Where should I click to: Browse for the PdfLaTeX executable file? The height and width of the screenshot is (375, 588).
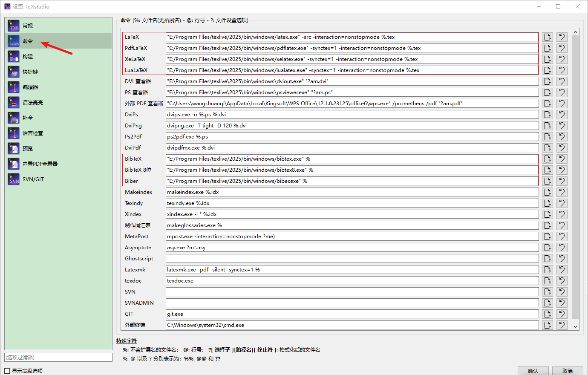[548, 48]
